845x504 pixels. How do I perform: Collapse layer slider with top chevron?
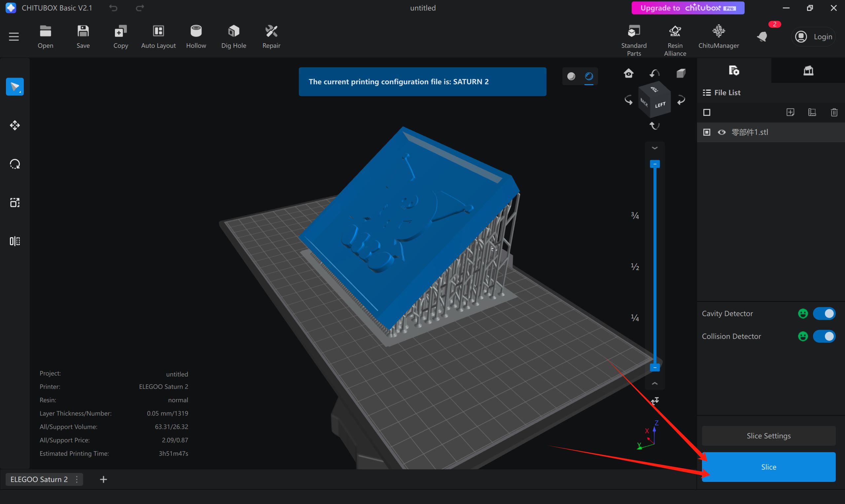pyautogui.click(x=655, y=148)
